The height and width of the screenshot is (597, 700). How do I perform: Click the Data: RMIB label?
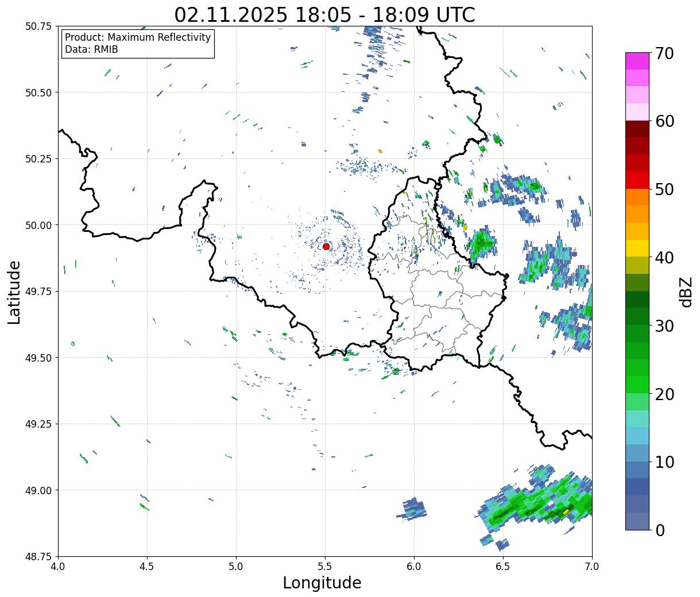pyautogui.click(x=91, y=49)
